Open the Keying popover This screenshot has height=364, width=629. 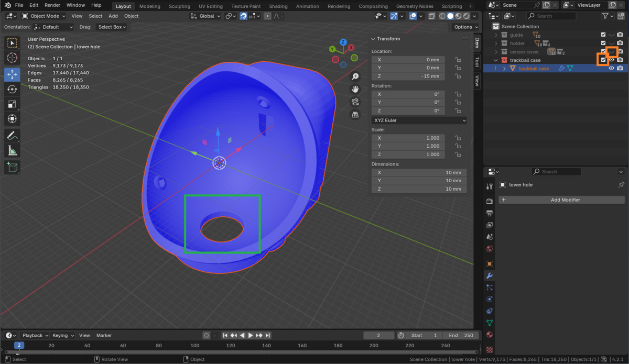pos(63,335)
